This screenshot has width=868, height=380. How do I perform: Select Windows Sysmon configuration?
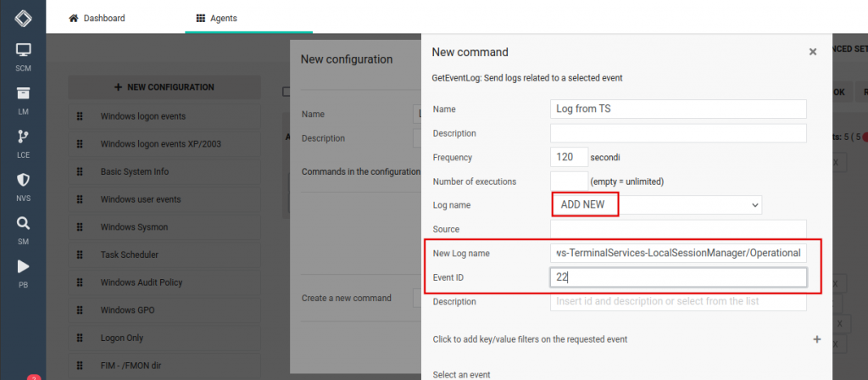[164, 227]
